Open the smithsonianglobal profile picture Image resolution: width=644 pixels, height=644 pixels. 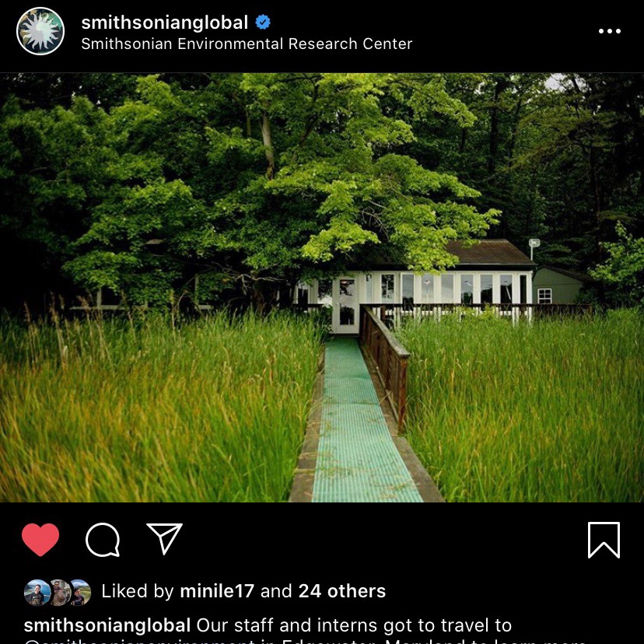point(40,31)
